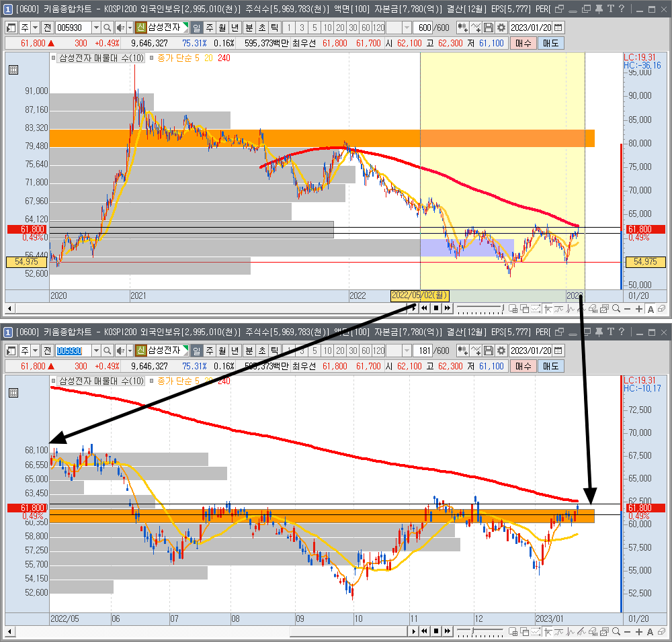Screen dimensions: 672x642
Task: Select interval 10 in top chart toolbar
Action: pos(327,28)
